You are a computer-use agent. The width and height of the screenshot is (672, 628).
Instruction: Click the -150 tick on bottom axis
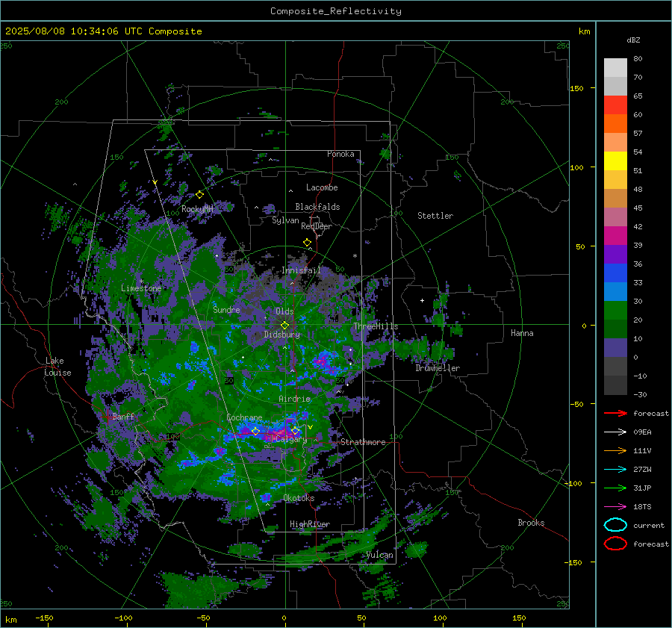click(44, 618)
